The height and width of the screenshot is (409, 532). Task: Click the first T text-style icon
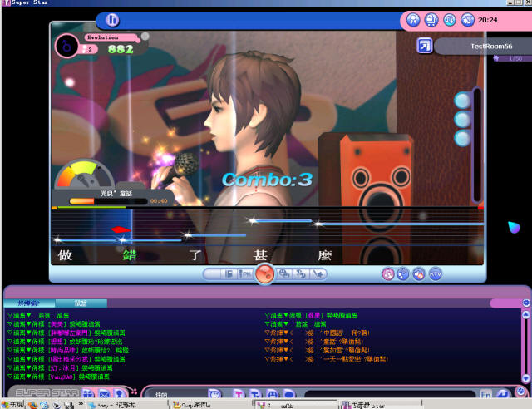pos(239,394)
